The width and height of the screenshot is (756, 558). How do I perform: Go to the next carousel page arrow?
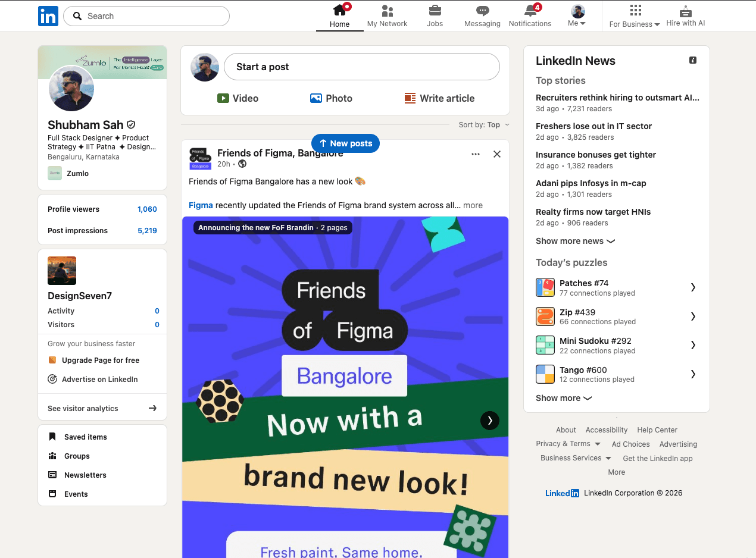(x=490, y=421)
